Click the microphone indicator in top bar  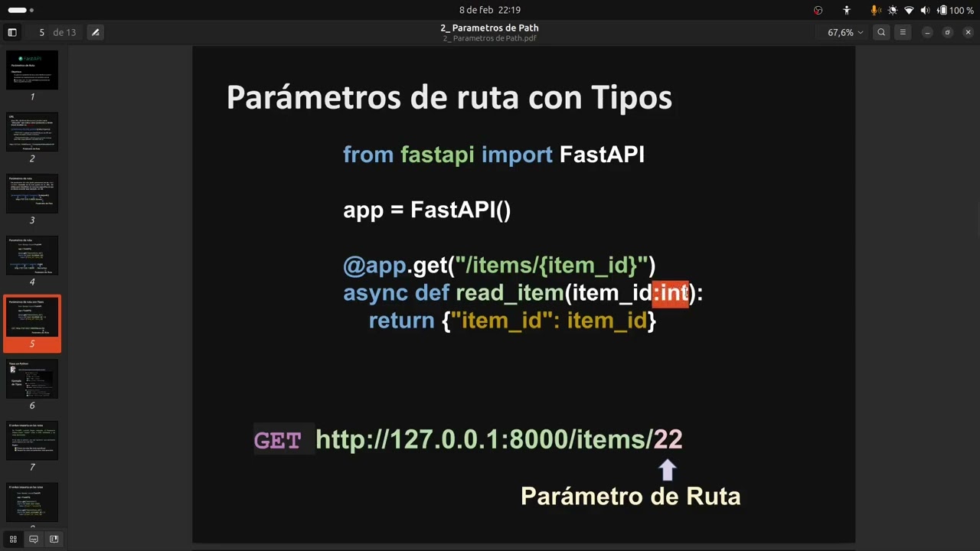875,10
